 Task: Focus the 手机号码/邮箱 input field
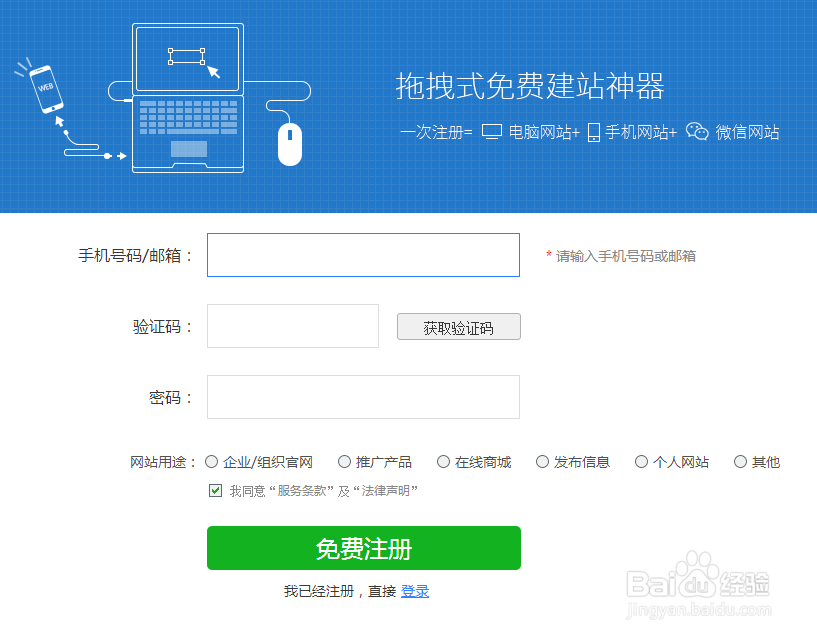(x=363, y=255)
